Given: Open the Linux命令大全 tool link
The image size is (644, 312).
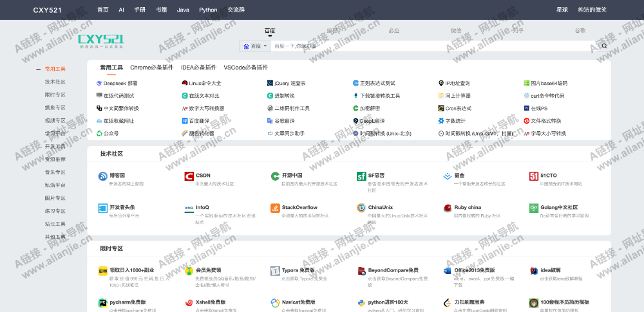Looking at the screenshot, I should point(202,84).
